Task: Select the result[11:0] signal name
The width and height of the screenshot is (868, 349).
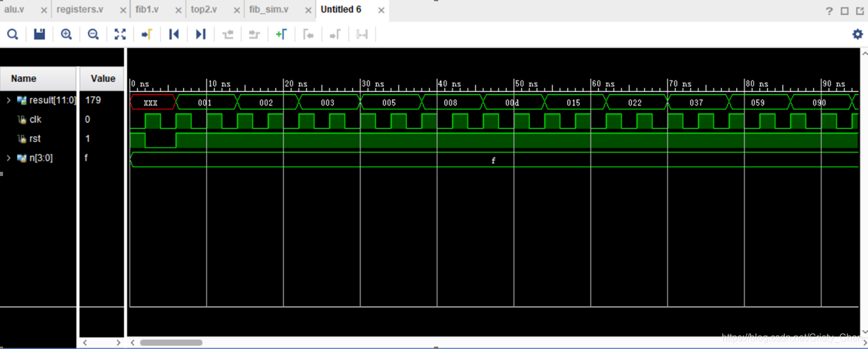Action: click(52, 100)
